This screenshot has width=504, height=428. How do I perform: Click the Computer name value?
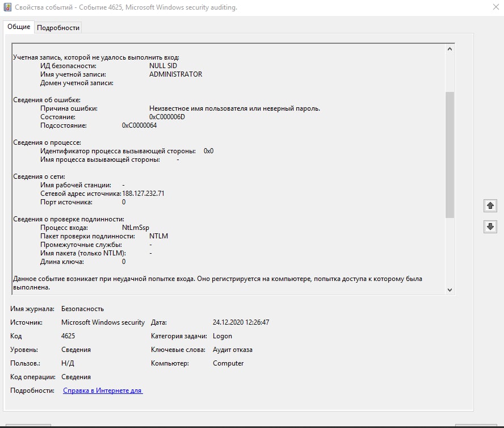point(228,363)
